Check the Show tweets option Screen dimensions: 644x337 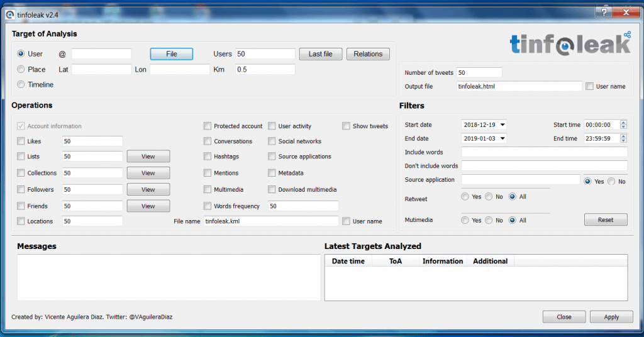pyautogui.click(x=347, y=126)
